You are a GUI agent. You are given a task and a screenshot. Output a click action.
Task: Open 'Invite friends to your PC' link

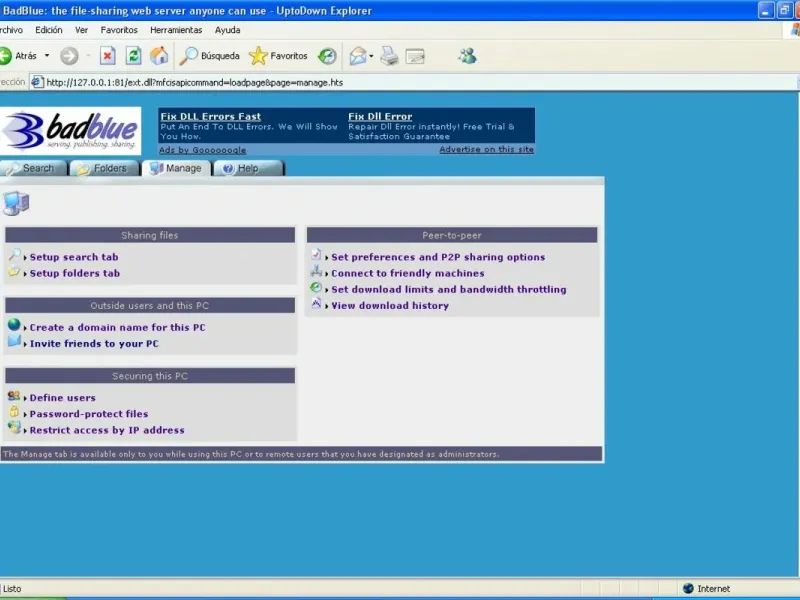pyautogui.click(x=94, y=344)
